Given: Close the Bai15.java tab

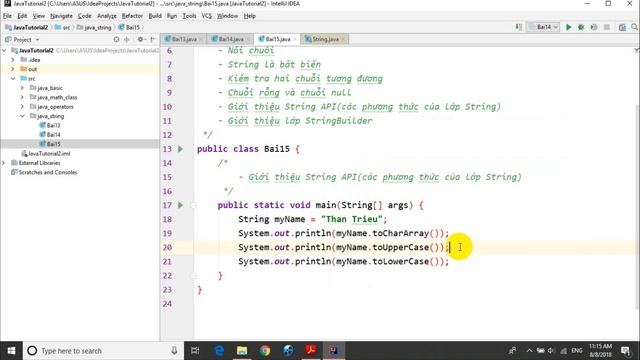Looking at the screenshot, I should (295, 39).
